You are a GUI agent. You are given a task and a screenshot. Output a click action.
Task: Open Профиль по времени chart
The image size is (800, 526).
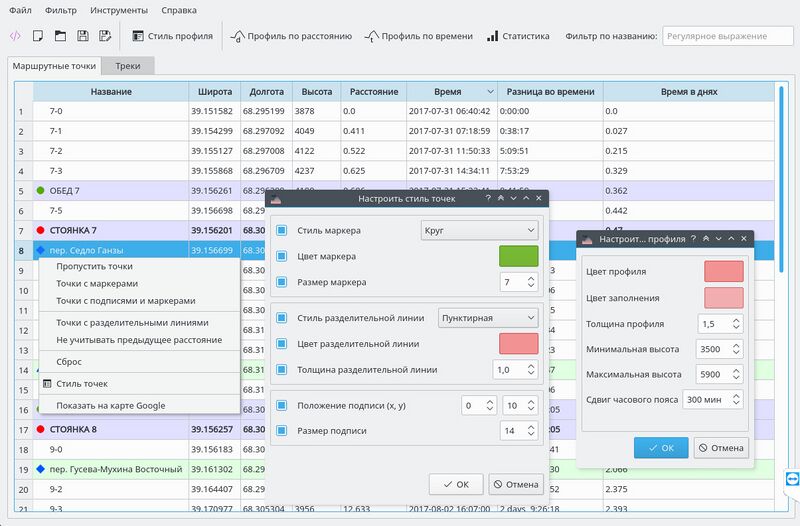(x=419, y=36)
